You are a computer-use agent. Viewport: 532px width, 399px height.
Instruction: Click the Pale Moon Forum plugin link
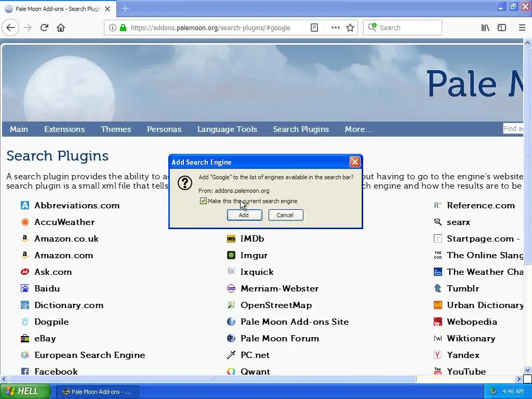coord(280,338)
